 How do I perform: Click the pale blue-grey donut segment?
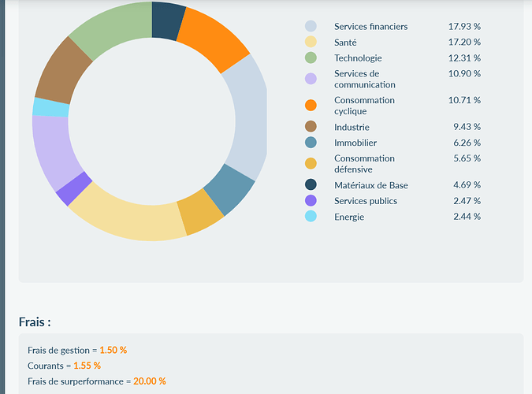[x=250, y=117]
